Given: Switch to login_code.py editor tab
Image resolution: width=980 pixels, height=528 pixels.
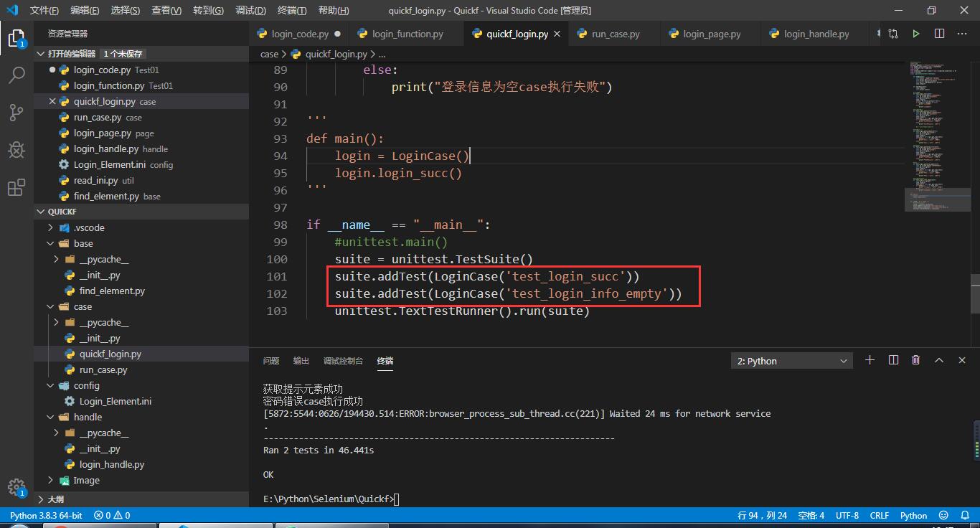Looking at the screenshot, I should coord(300,34).
